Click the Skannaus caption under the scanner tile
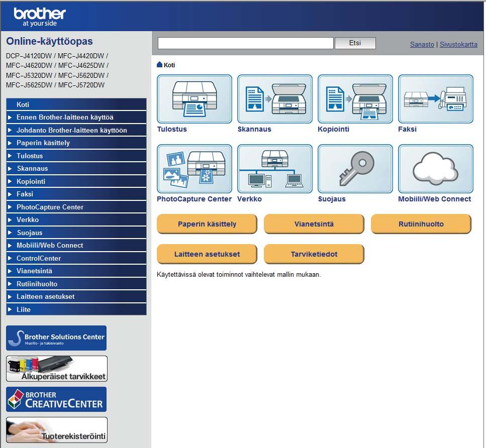The height and width of the screenshot is (448, 486). point(254,129)
